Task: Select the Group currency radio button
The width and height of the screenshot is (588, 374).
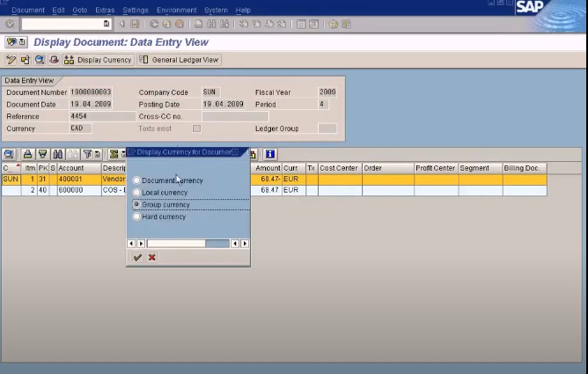Action: (136, 204)
